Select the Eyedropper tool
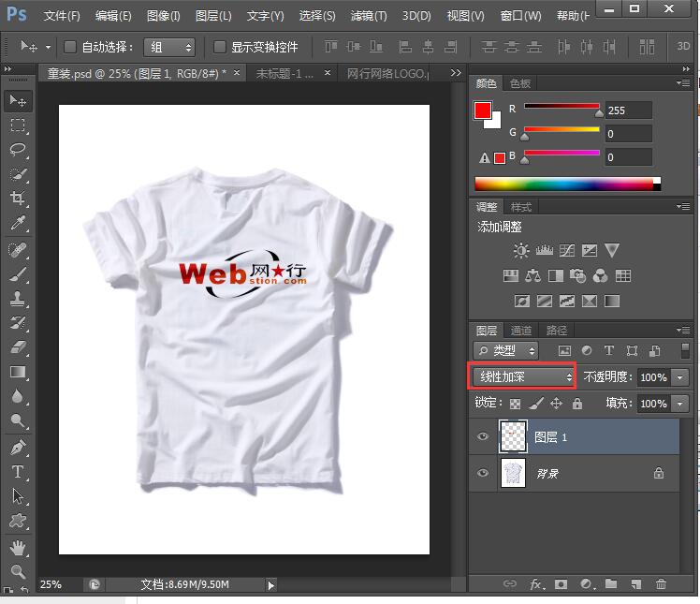700x604 pixels. point(18,223)
